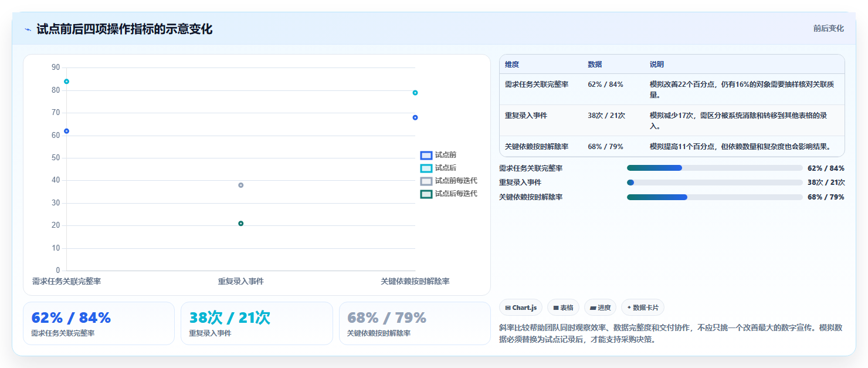Select the blue 62 data point for 需求任务关联完整率
This screenshot has height=368, width=868.
coord(66,131)
